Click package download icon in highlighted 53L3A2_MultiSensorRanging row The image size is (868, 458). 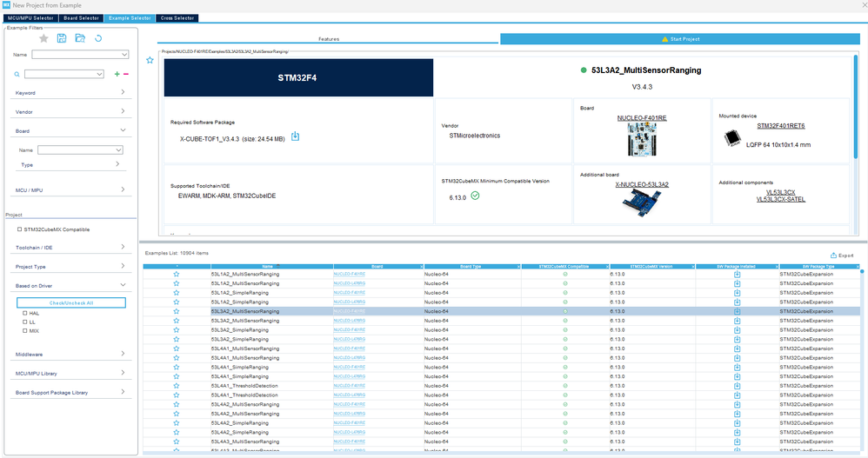click(x=737, y=311)
